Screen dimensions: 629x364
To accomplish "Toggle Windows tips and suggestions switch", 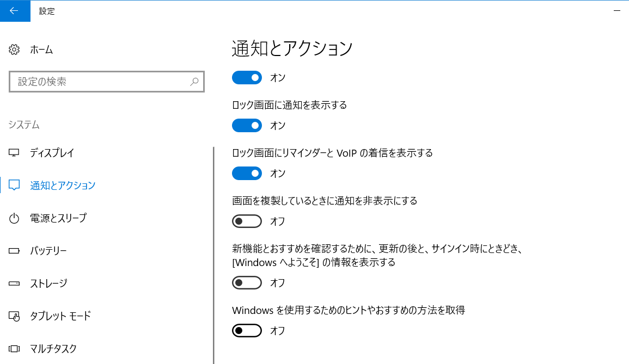I will click(x=247, y=331).
